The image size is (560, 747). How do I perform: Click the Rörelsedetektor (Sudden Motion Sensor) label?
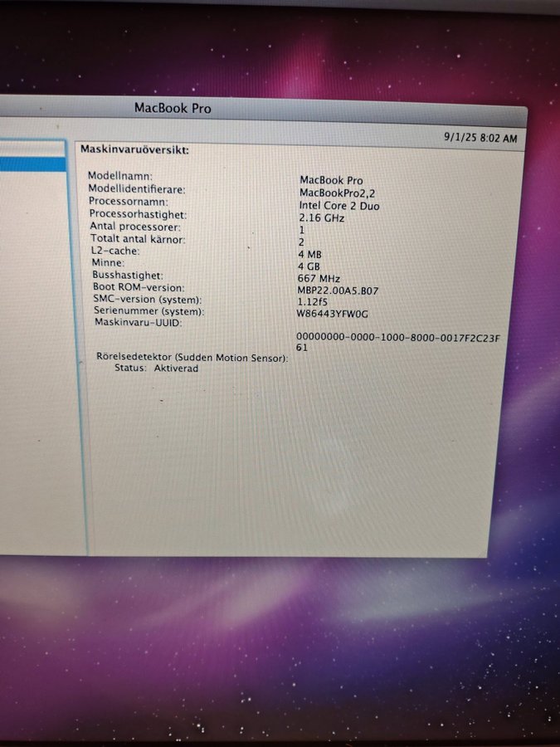point(192,357)
